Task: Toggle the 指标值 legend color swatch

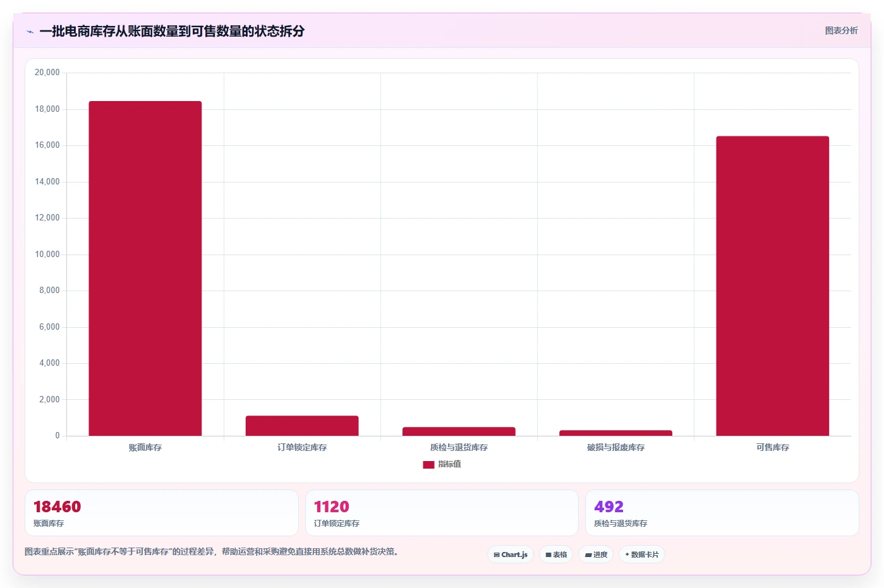Action: tap(428, 464)
